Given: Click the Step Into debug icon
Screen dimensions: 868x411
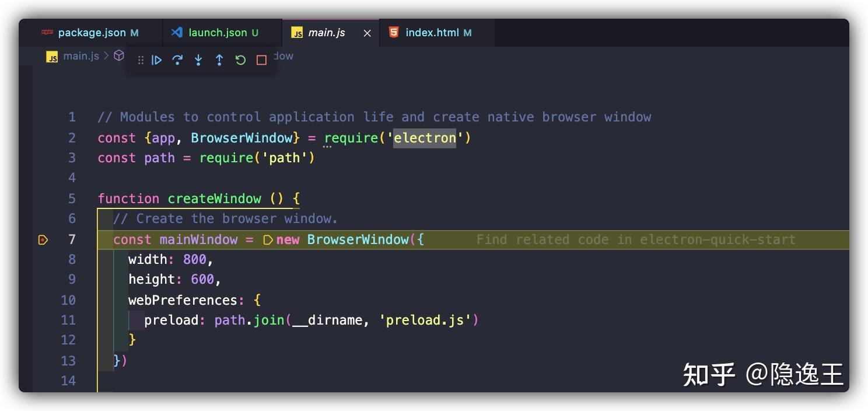Looking at the screenshot, I should pos(198,60).
